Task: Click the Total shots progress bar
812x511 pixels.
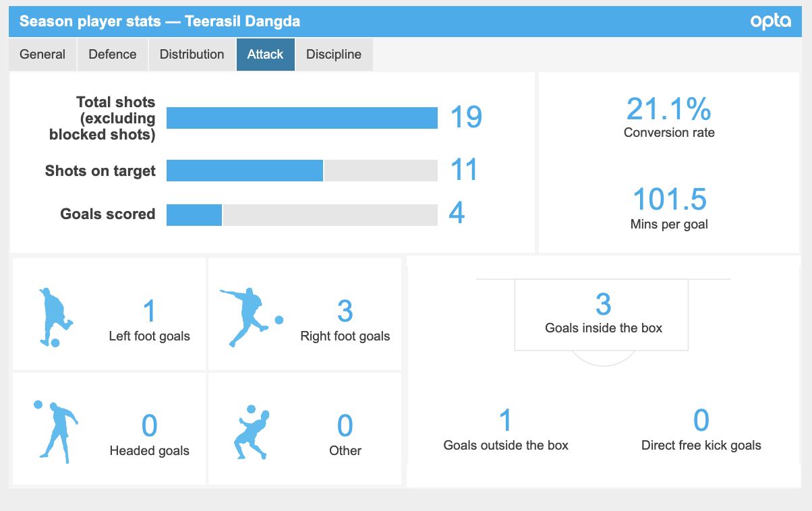Action: point(301,118)
